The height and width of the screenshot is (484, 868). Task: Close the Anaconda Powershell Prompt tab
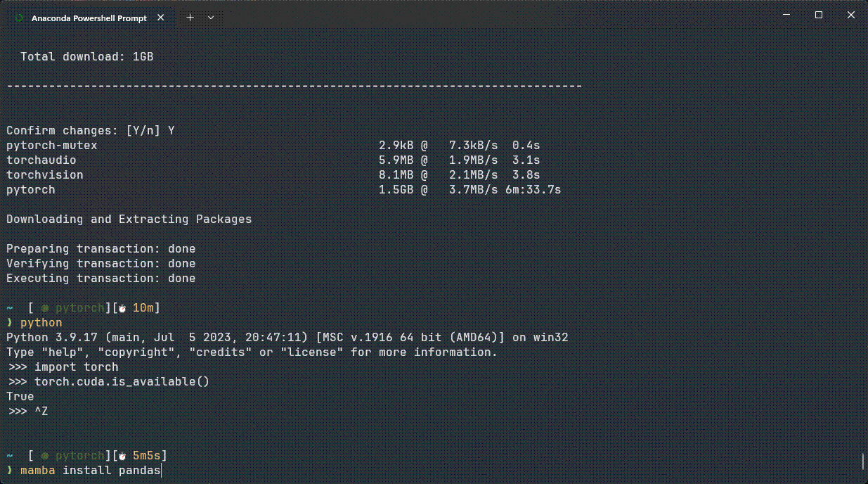[x=164, y=18]
